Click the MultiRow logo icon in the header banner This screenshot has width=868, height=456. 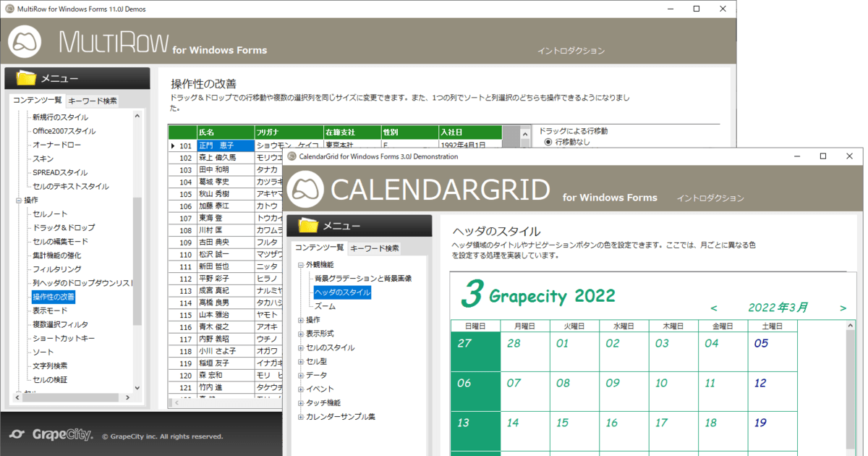[x=24, y=43]
